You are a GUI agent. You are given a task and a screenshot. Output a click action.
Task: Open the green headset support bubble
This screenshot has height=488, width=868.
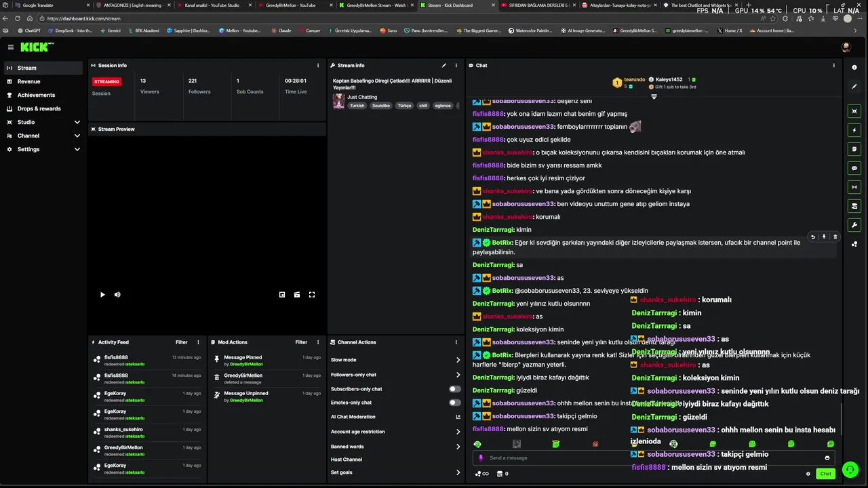pyautogui.click(x=850, y=469)
